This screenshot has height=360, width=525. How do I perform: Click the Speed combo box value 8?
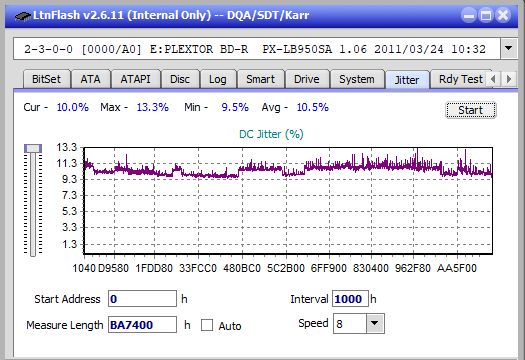click(x=350, y=323)
